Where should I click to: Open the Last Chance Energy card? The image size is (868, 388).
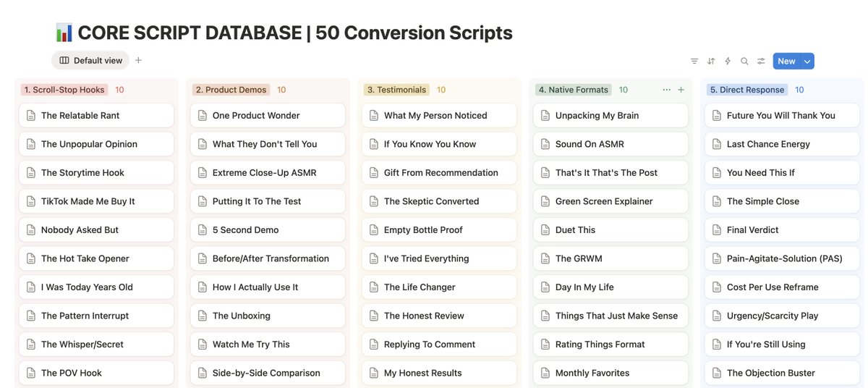782,144
